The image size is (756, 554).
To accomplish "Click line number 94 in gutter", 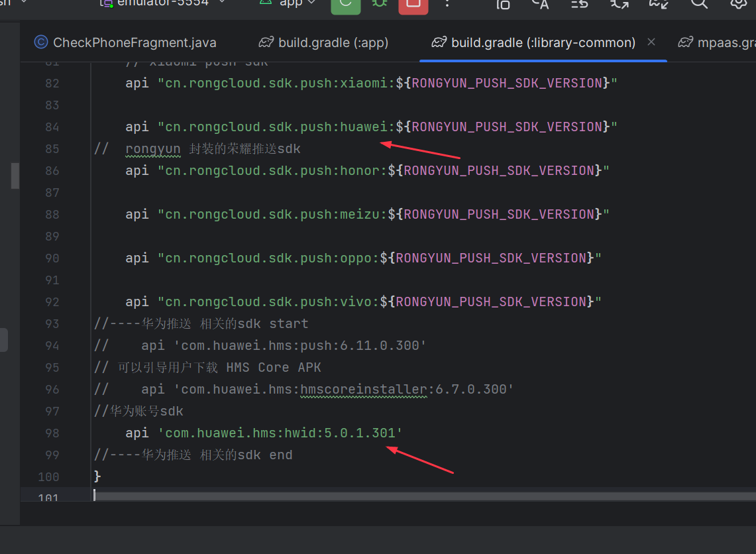I will pos(52,346).
